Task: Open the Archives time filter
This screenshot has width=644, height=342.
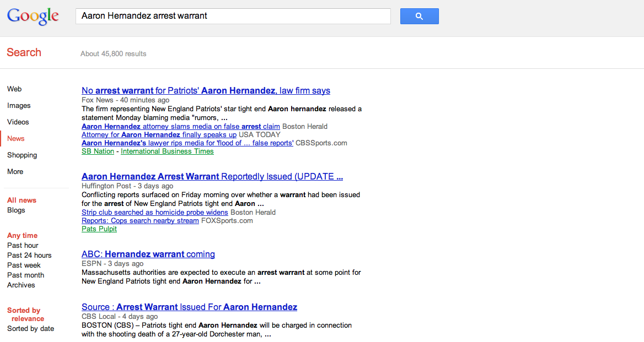Action: (x=21, y=285)
